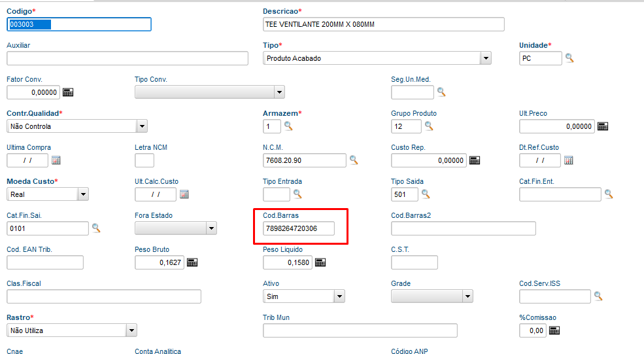The height and width of the screenshot is (354, 644).
Task: Click the Codigo input field
Action: [79, 24]
